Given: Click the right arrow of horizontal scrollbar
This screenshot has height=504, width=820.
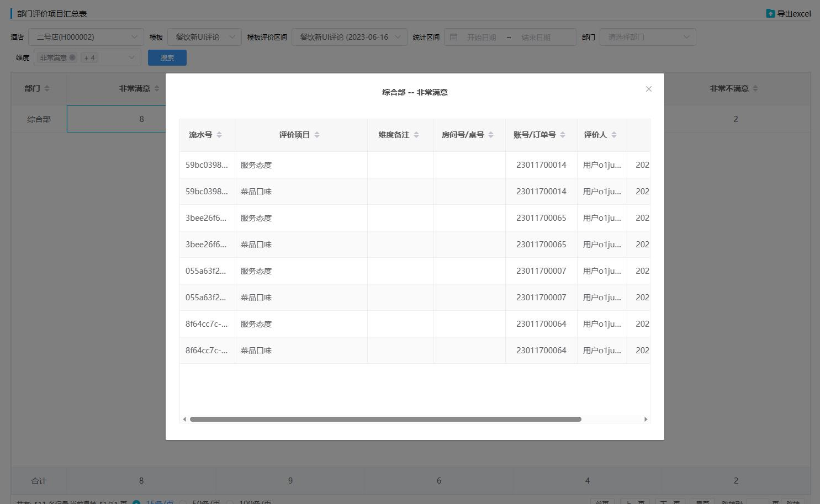Looking at the screenshot, I should pos(646,420).
